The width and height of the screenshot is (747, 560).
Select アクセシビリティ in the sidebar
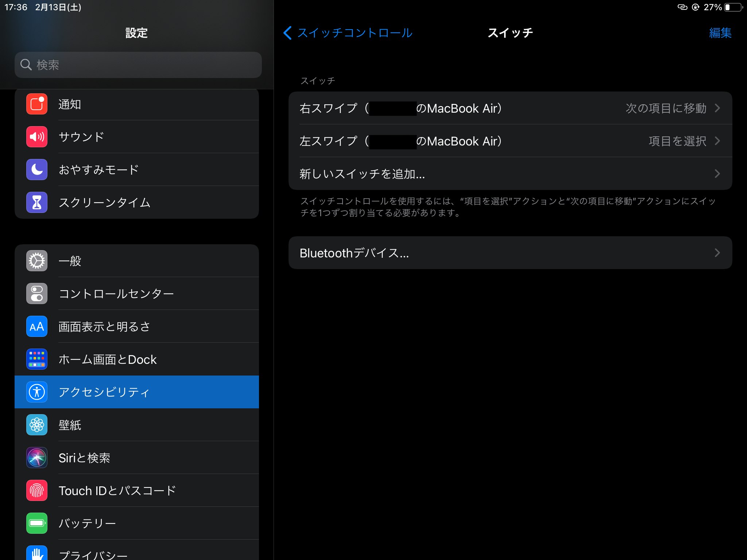point(137,392)
